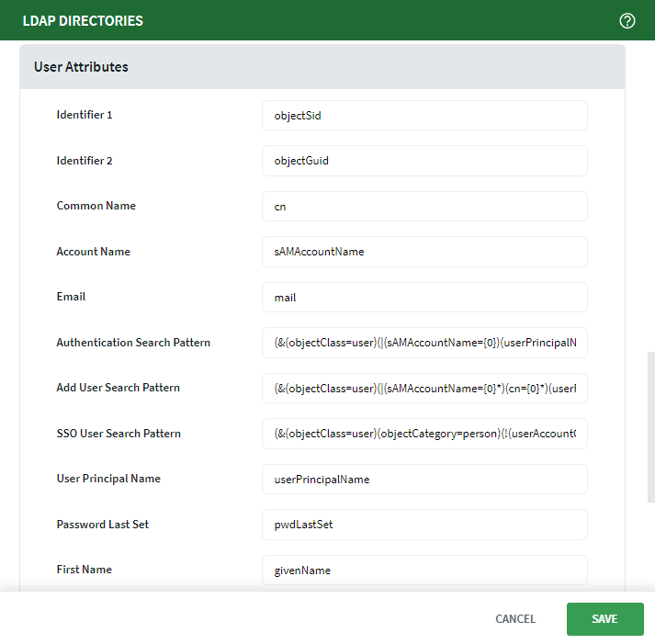Click the SSO User Search Pattern label
Image resolution: width=655 pixels, height=644 pixels.
(119, 434)
